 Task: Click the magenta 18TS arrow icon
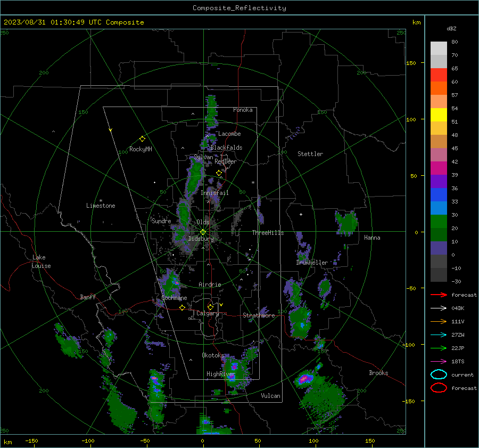point(439,362)
